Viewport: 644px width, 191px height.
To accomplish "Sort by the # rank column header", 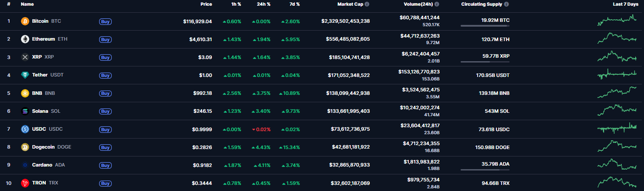I will click(x=9, y=4).
